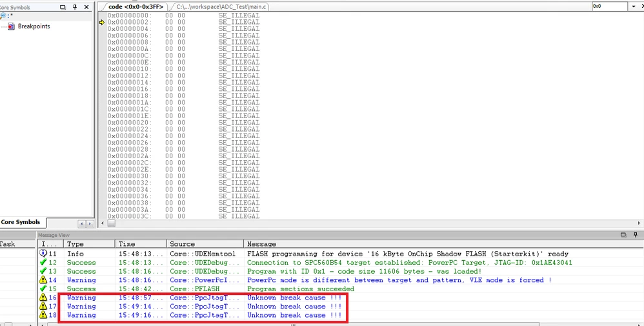Viewport: 644px width, 326px height.
Task: Open the address dropdown arrow
Action: 634,6
